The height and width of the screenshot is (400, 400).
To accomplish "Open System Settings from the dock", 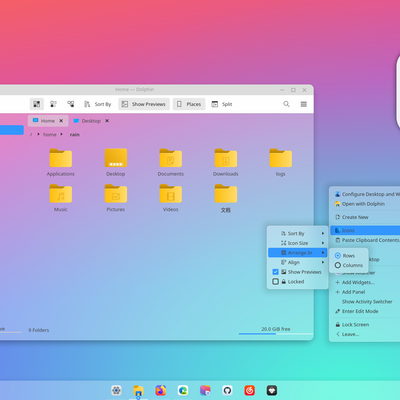I will pyautogui.click(x=116, y=390).
